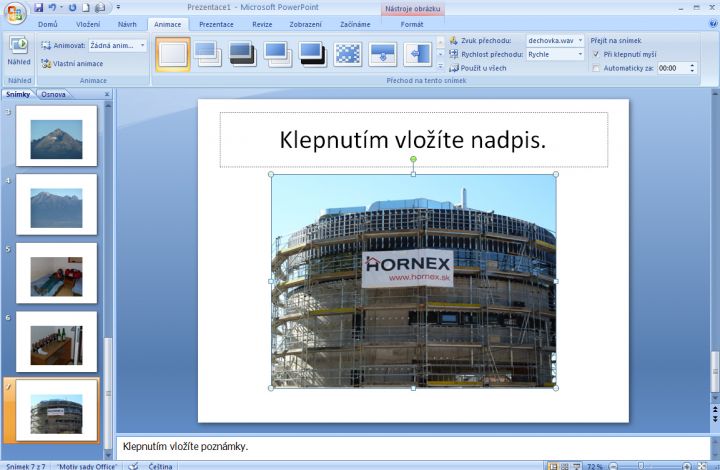Click the zoom in plus button
The image size is (720, 470).
pyautogui.click(x=686, y=466)
